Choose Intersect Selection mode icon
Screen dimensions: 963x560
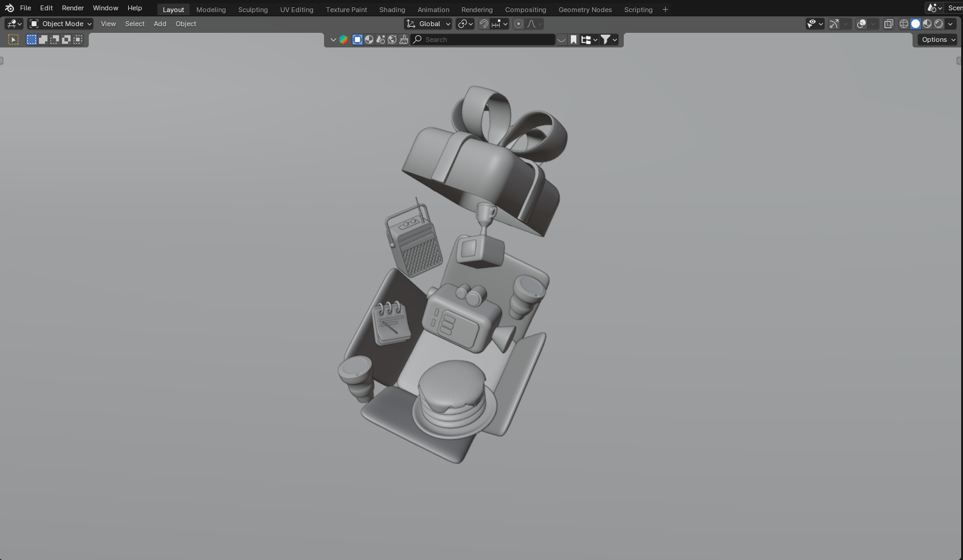click(78, 40)
